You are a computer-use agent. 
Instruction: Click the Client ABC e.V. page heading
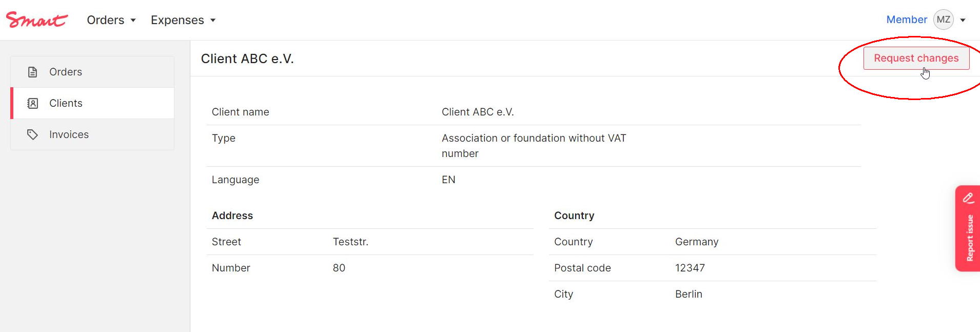247,58
